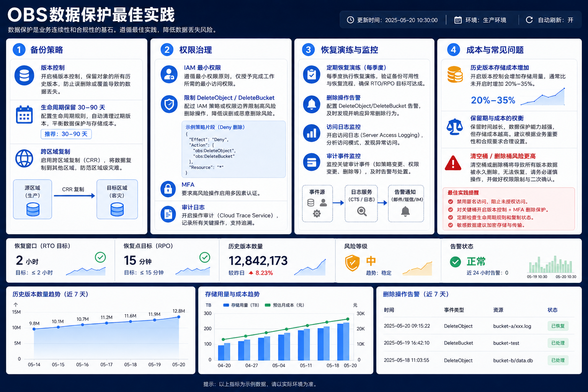
Task: Click the CRR 复制 arrow label
Action: (x=73, y=189)
